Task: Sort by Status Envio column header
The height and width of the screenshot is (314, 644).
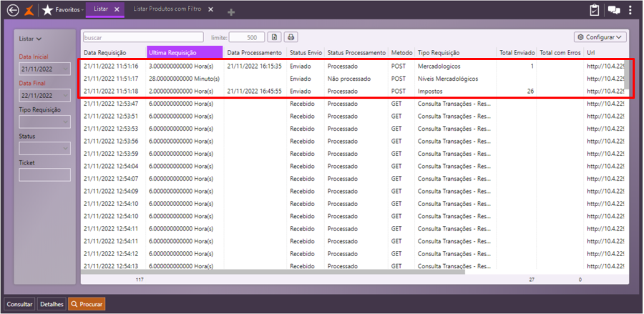Action: click(x=306, y=52)
